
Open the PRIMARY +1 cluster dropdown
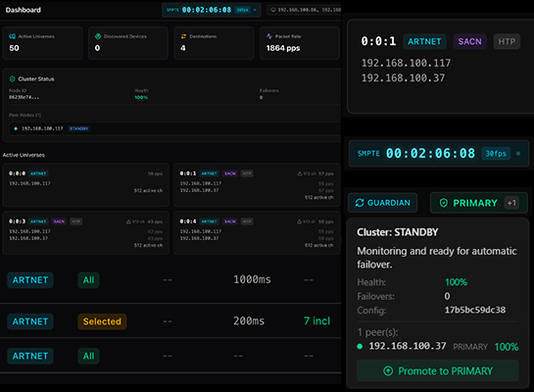tap(479, 203)
